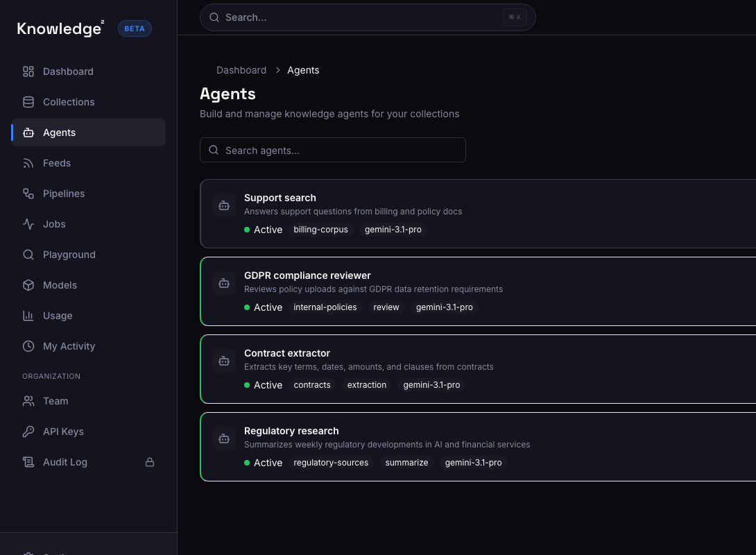Switch to the Agents sidebar section
The height and width of the screenshot is (555, 756).
click(x=59, y=133)
